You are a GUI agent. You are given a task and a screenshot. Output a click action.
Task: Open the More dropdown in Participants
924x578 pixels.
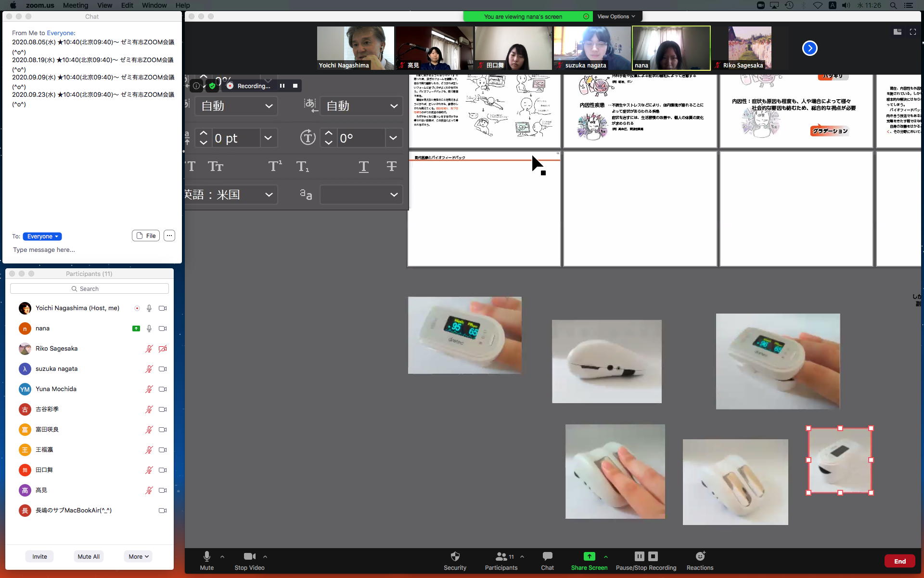pyautogui.click(x=138, y=556)
